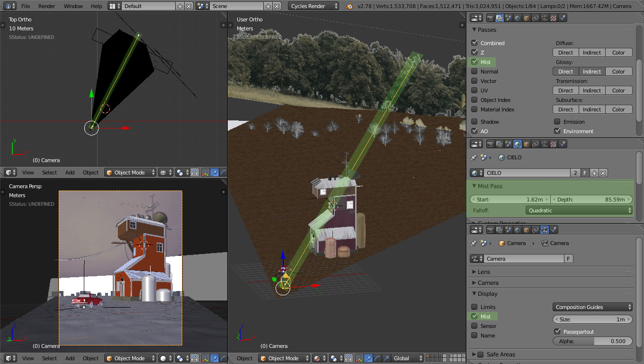Open the Composition Guides dropdown

(x=592, y=307)
